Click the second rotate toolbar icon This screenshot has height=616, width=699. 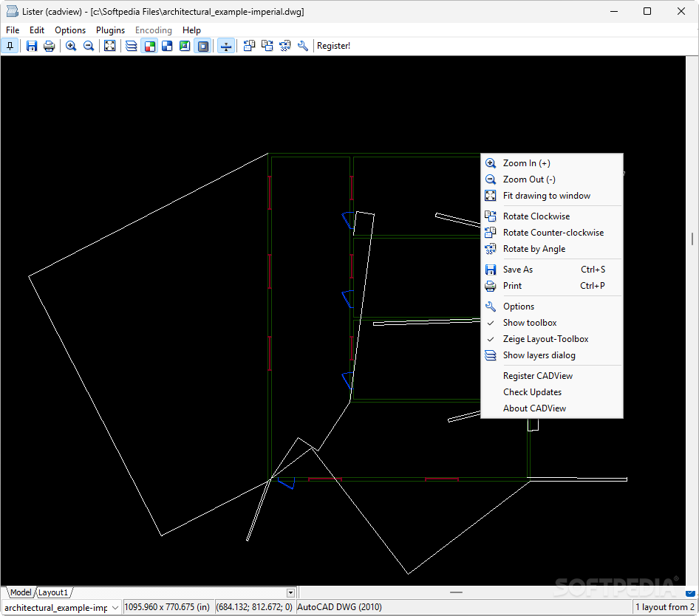267,46
